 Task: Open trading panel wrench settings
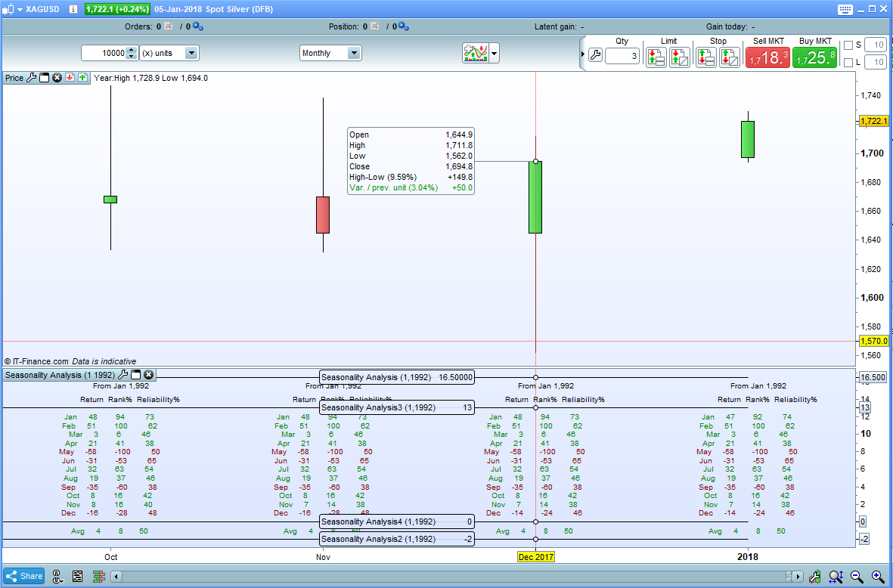coord(595,56)
